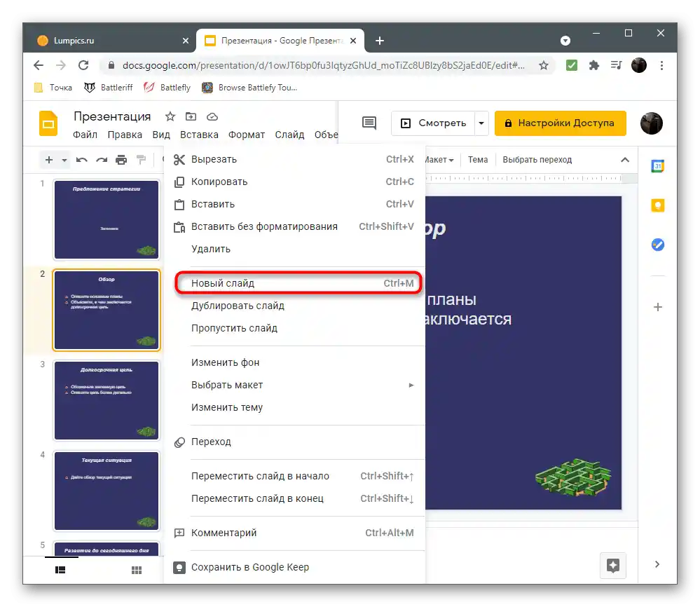This screenshot has height=607, width=700.
Task: Choose Дублировать слайд
Action: click(x=294, y=306)
